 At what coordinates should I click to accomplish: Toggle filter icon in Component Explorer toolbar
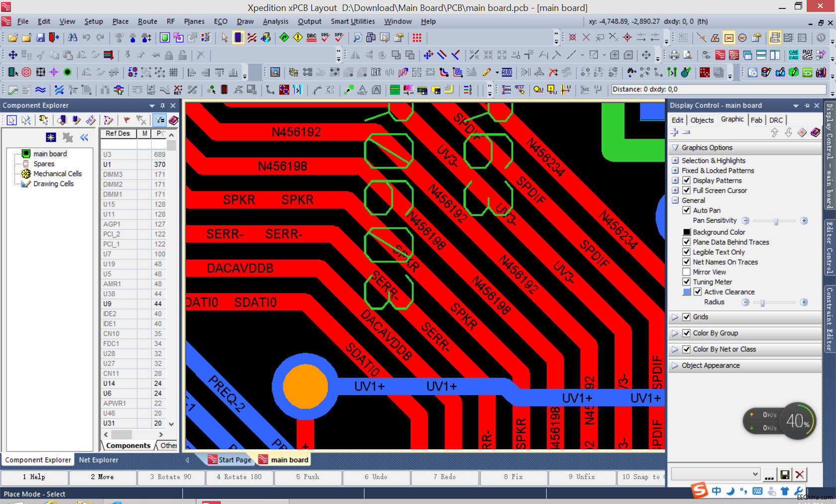pos(160,120)
